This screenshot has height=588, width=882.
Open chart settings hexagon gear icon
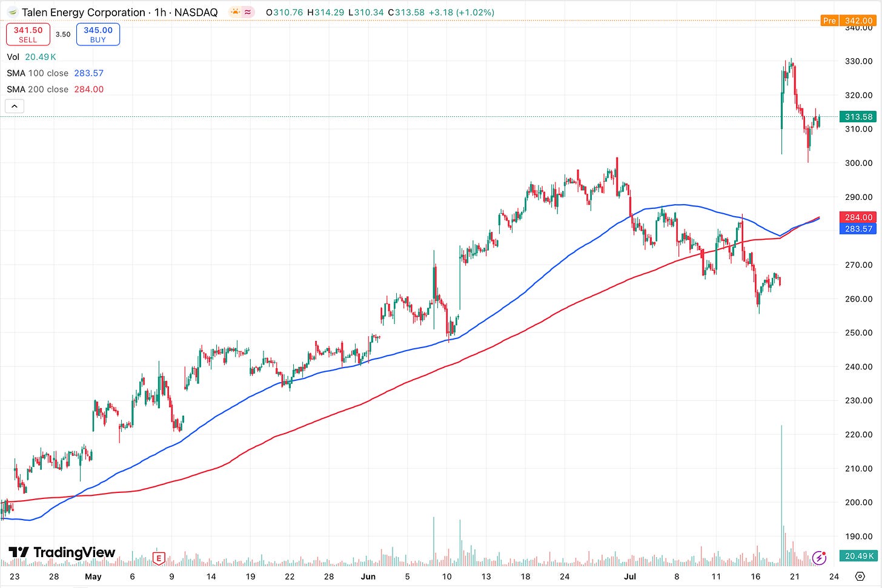pyautogui.click(x=860, y=576)
